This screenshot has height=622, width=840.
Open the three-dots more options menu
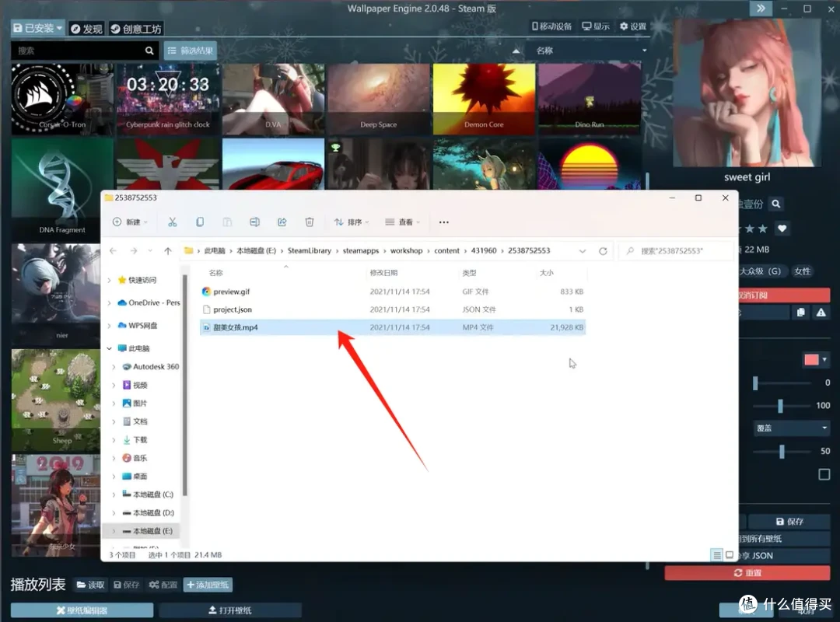click(443, 222)
